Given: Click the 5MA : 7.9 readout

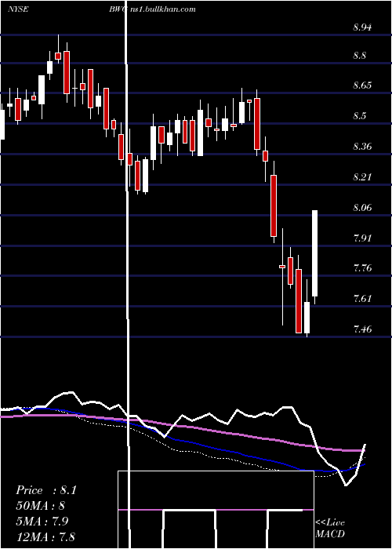Looking at the screenshot, I should pyautogui.click(x=44, y=521).
